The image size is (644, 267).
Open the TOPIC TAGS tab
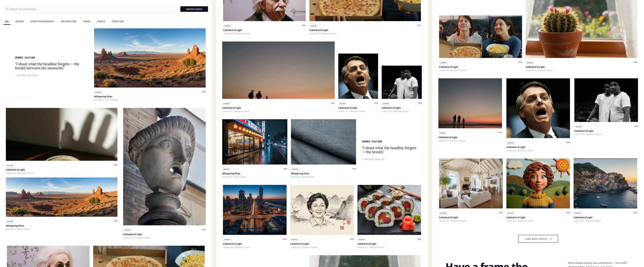(118, 21)
